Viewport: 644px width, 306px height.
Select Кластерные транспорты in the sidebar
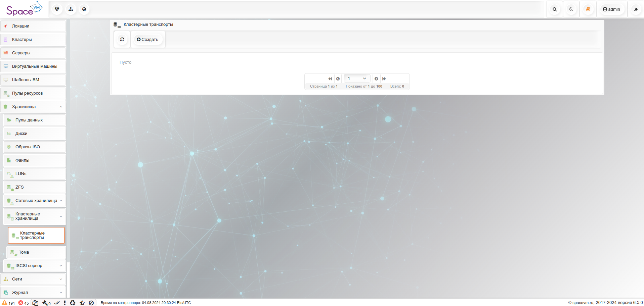point(36,236)
